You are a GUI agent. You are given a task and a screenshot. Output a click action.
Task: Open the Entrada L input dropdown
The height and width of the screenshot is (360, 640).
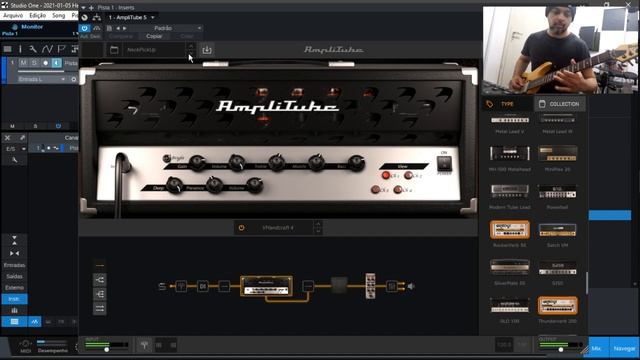coord(42,79)
